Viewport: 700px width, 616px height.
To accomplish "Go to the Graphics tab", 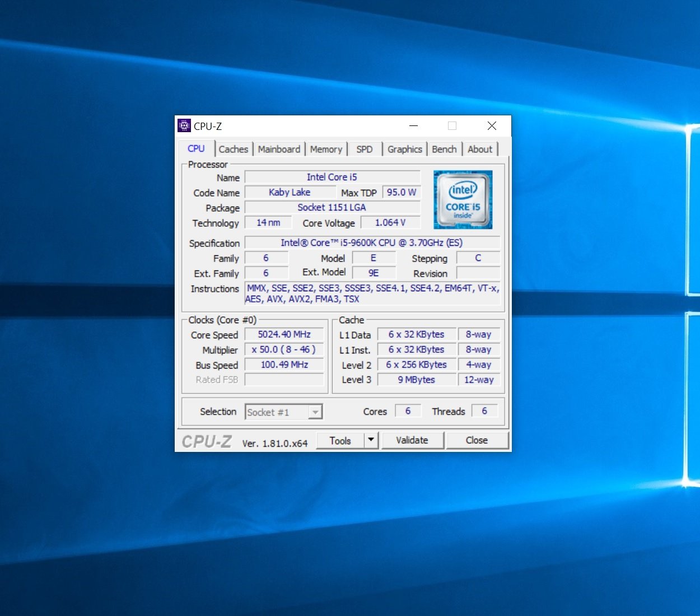I will tap(405, 150).
